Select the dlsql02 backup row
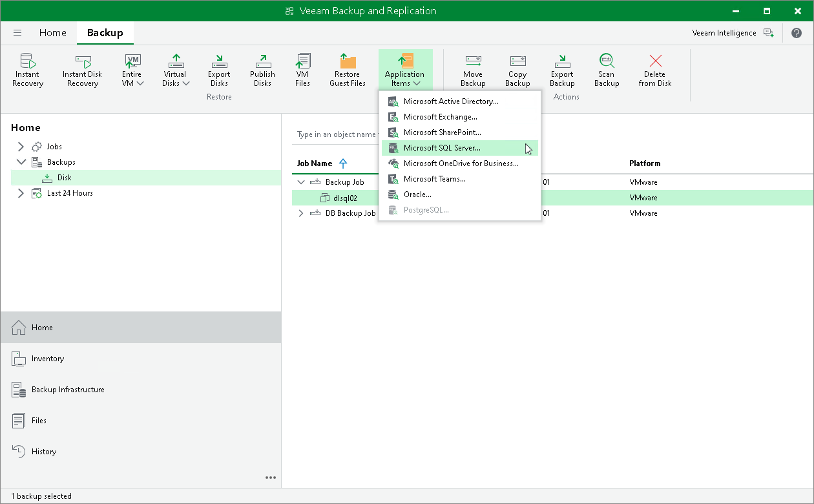Viewport: 814px width, 504px height. pos(552,198)
